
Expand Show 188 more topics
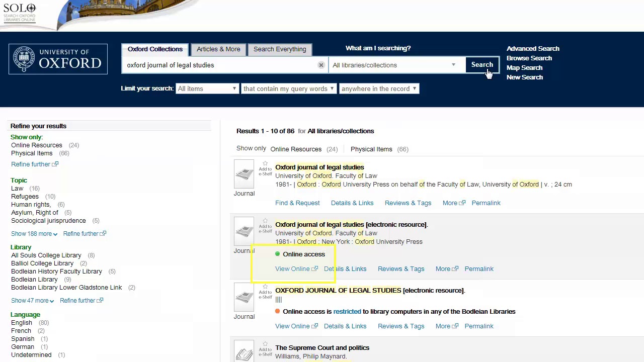click(34, 234)
